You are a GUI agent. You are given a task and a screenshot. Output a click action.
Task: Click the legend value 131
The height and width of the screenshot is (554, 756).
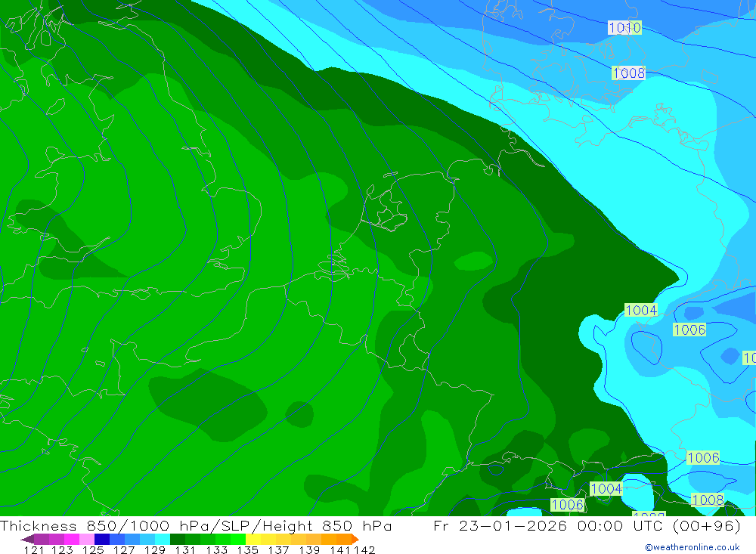185,550
